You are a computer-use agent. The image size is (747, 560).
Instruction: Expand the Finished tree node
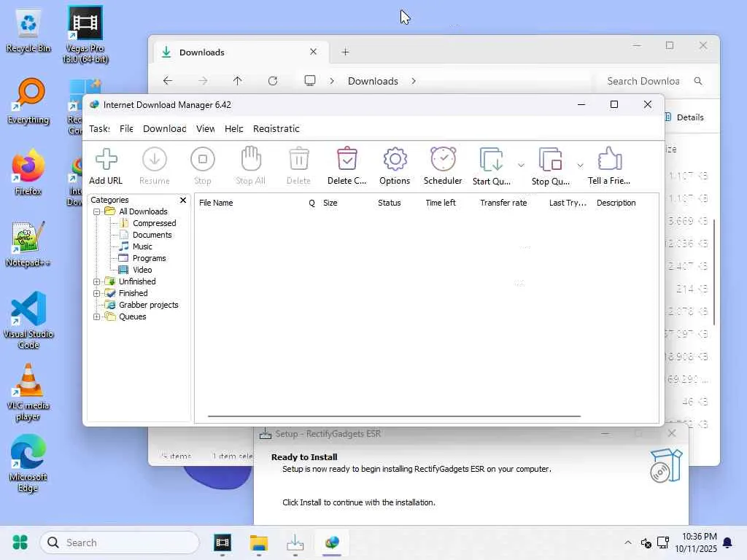(97, 293)
